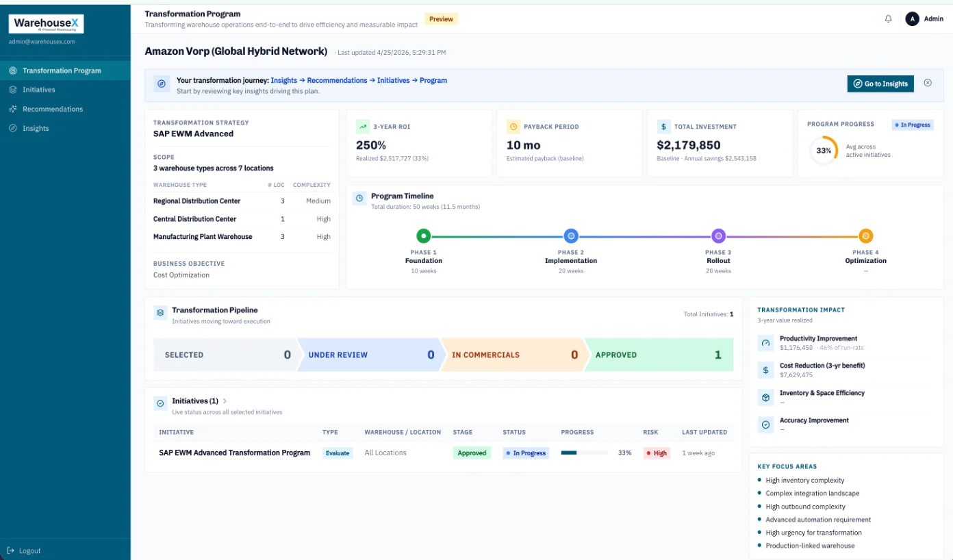953x560 pixels.
Task: Open Recommendations in the sidebar
Action: pos(65,109)
